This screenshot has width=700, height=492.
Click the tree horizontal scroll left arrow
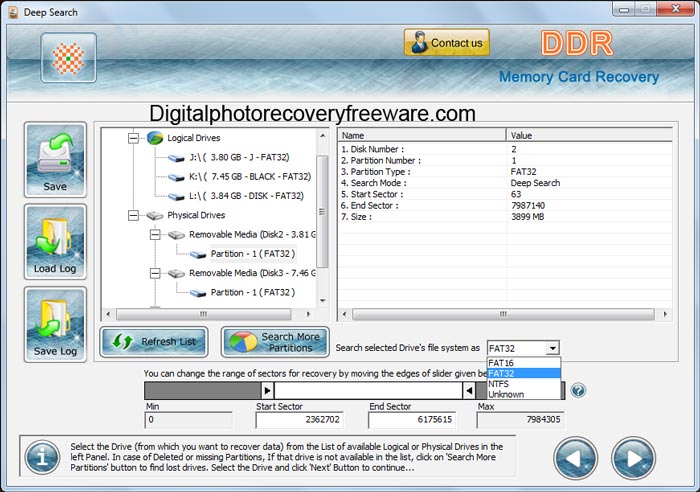pyautogui.click(x=108, y=314)
